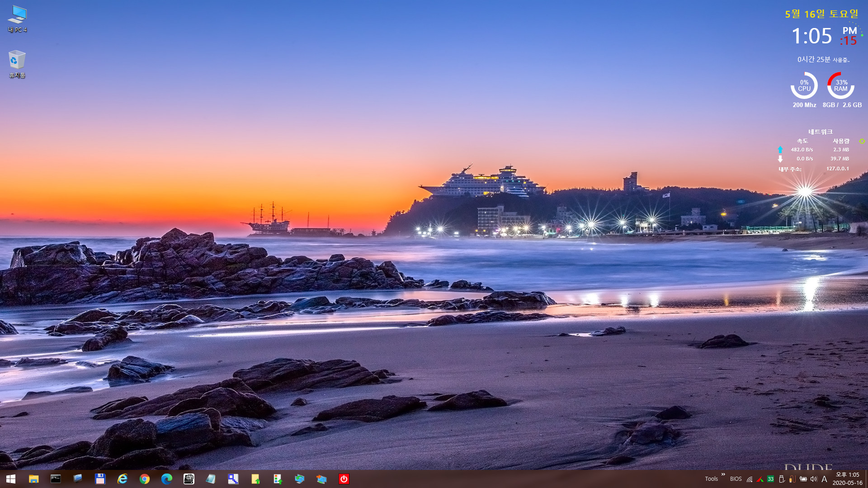This screenshot has height=488, width=868.
Task: Click the network widget green refresh icon
Action: tap(862, 141)
